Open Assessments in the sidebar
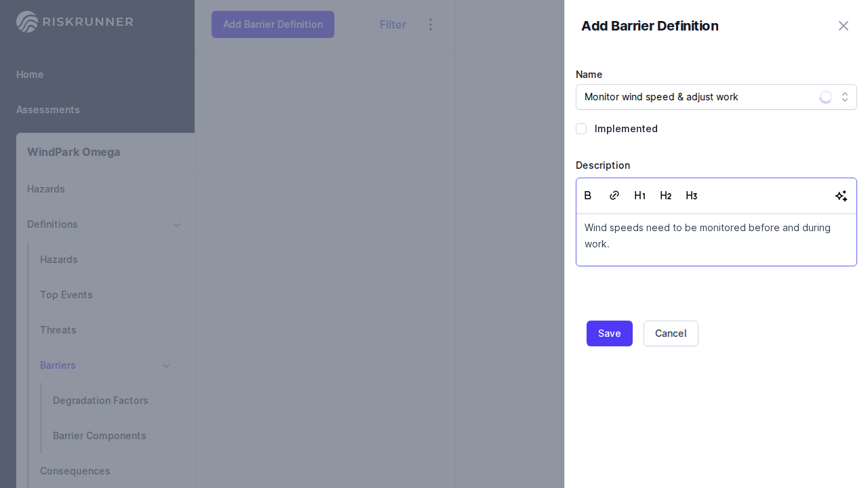The width and height of the screenshot is (868, 488). 48,110
